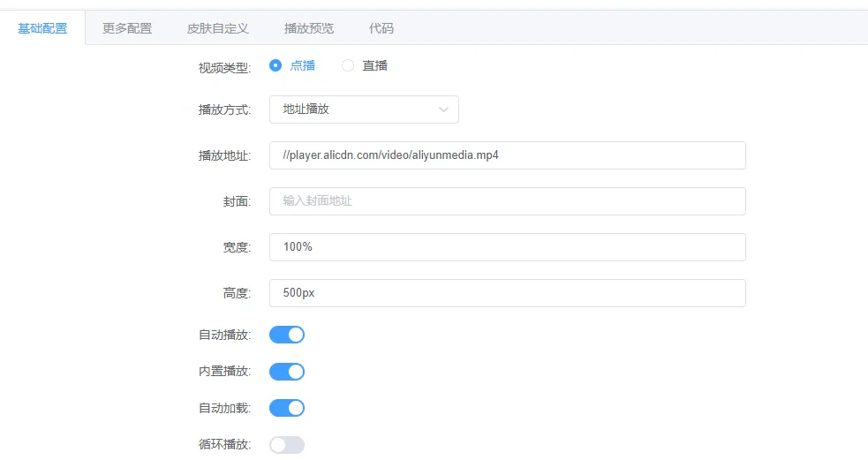The image size is (868, 460).
Task: Click the 播放方式 label text
Action: [224, 110]
